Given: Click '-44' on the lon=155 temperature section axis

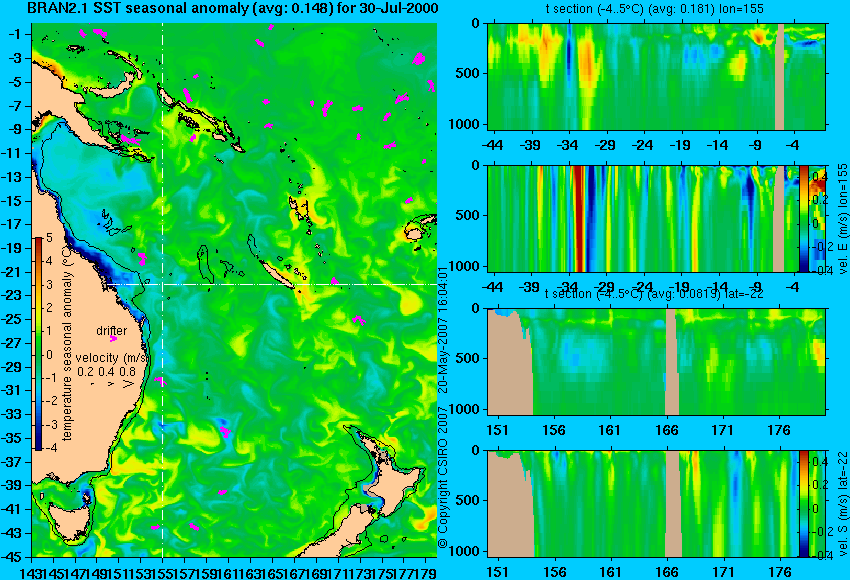Looking at the screenshot, I should (492, 145).
